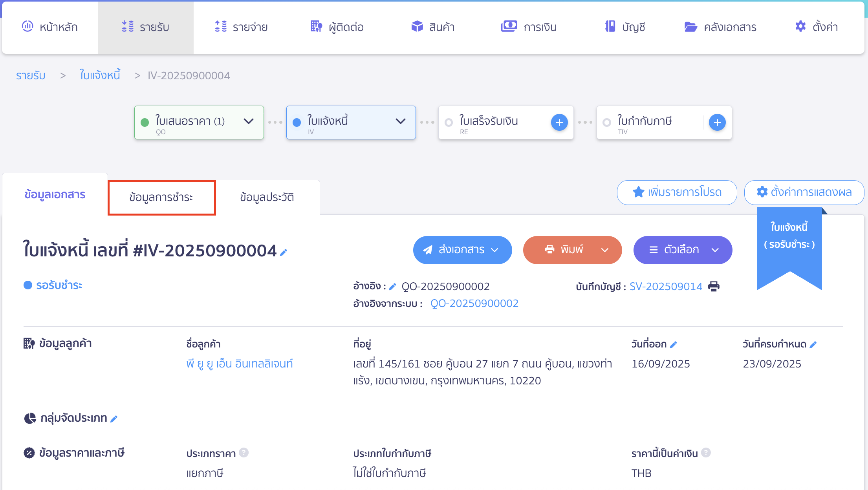The image size is (868, 490).
Task: Open the คลังเอกสาร document library menu
Action: point(720,27)
